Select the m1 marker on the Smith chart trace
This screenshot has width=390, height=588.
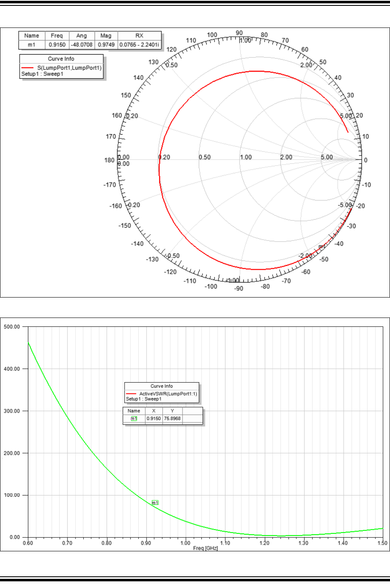click(x=322, y=247)
